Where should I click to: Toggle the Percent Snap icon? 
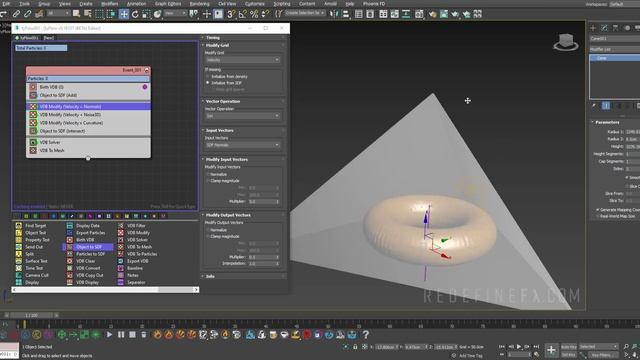[254, 14]
